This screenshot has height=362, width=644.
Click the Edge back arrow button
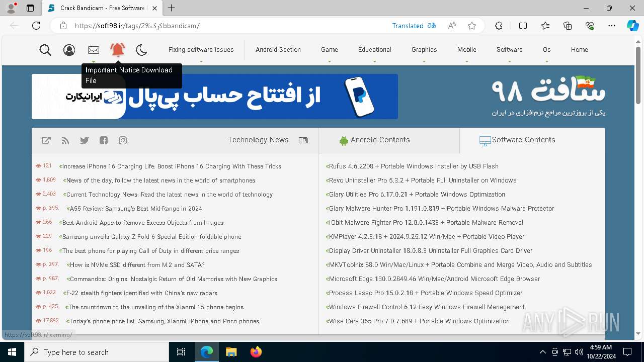(x=14, y=26)
